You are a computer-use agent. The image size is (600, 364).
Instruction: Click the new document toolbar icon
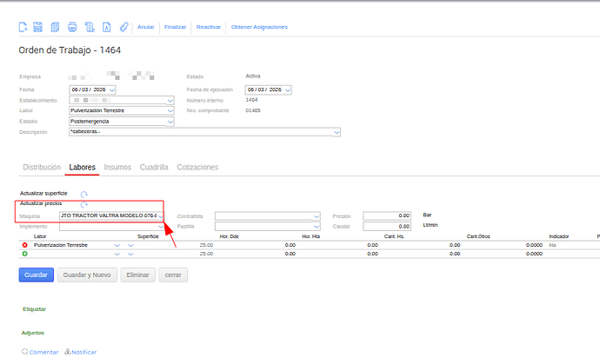(23, 27)
